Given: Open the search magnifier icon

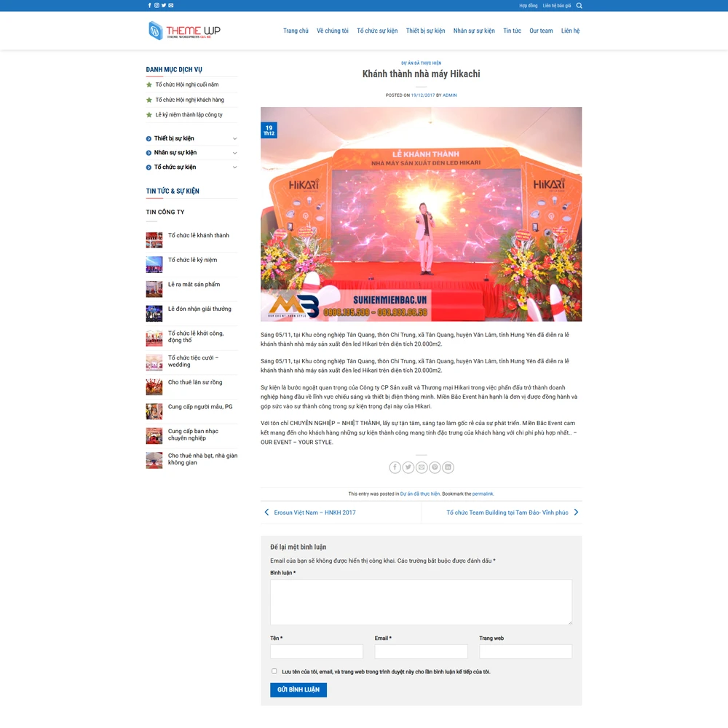Looking at the screenshot, I should (x=579, y=6).
